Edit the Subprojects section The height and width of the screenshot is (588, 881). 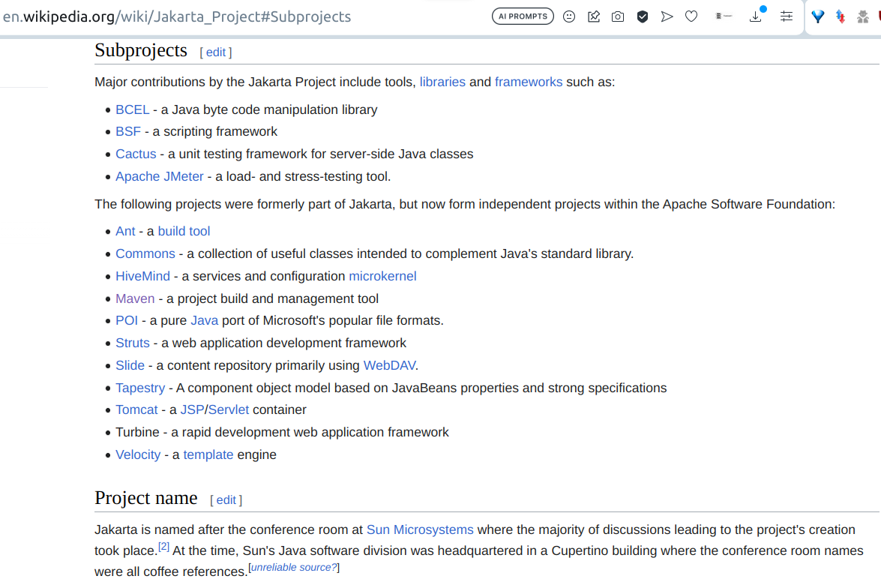(x=216, y=52)
